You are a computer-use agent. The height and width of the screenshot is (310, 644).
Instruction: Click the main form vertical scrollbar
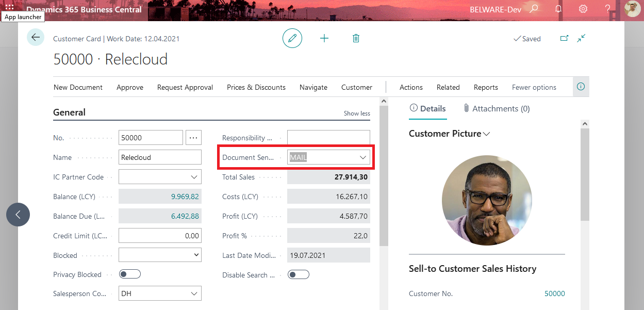point(384,175)
